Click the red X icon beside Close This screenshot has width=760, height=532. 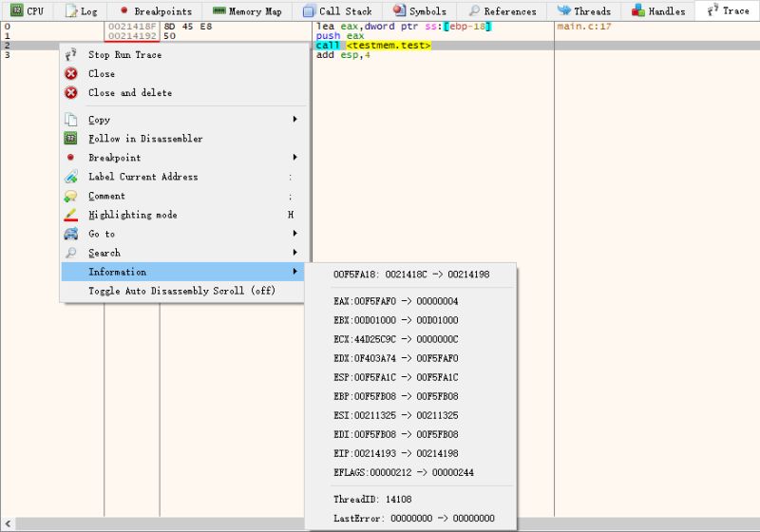point(70,74)
